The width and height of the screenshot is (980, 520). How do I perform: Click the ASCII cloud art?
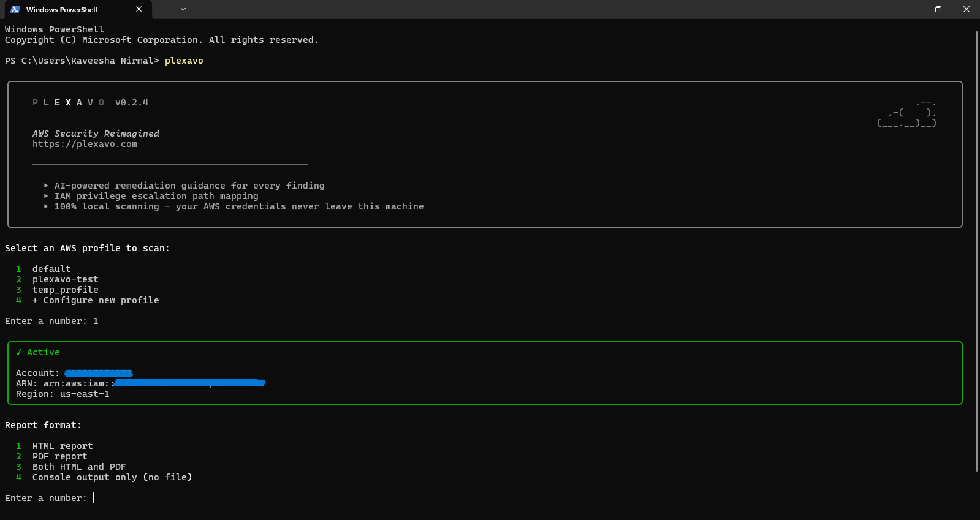pos(906,113)
